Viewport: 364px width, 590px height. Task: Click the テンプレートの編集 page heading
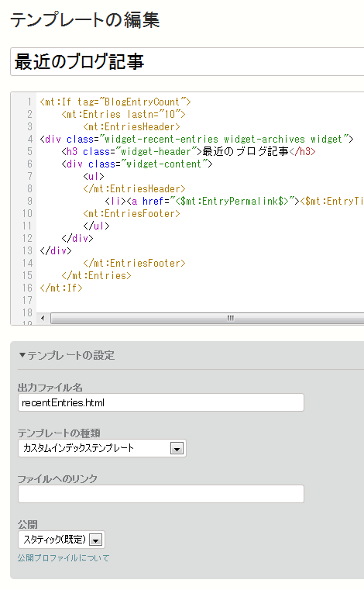click(85, 20)
